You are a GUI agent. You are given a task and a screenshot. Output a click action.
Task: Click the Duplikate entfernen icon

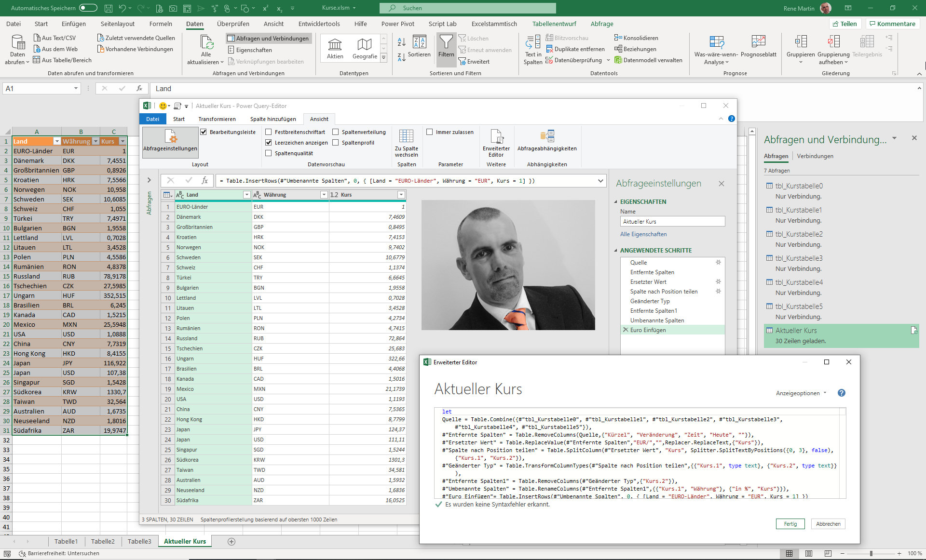click(575, 49)
